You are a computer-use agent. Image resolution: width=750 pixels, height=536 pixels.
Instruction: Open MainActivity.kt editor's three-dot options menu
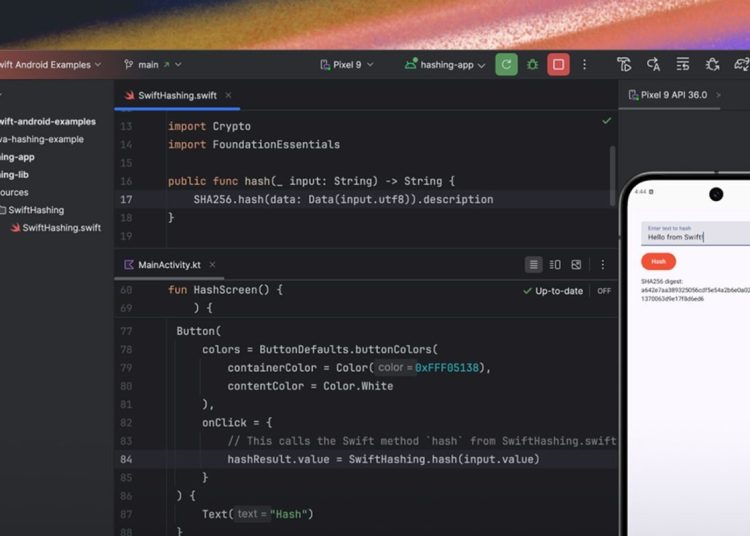602,265
